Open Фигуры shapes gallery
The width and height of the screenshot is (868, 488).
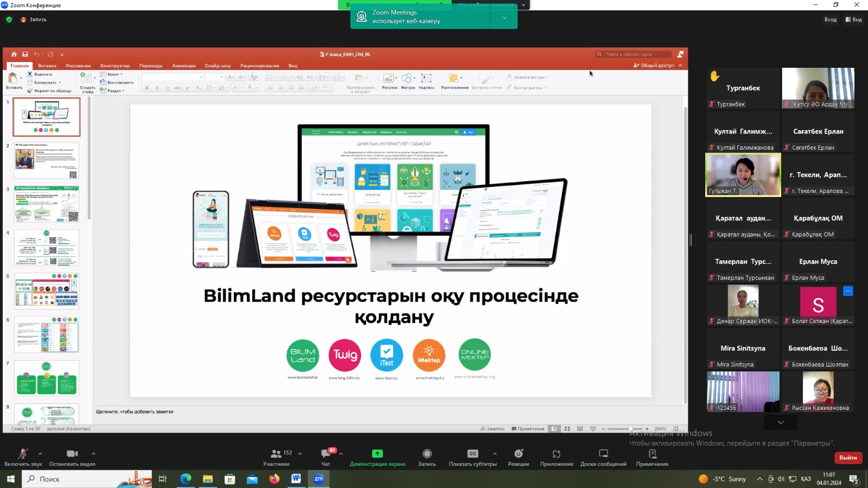[x=408, y=81]
